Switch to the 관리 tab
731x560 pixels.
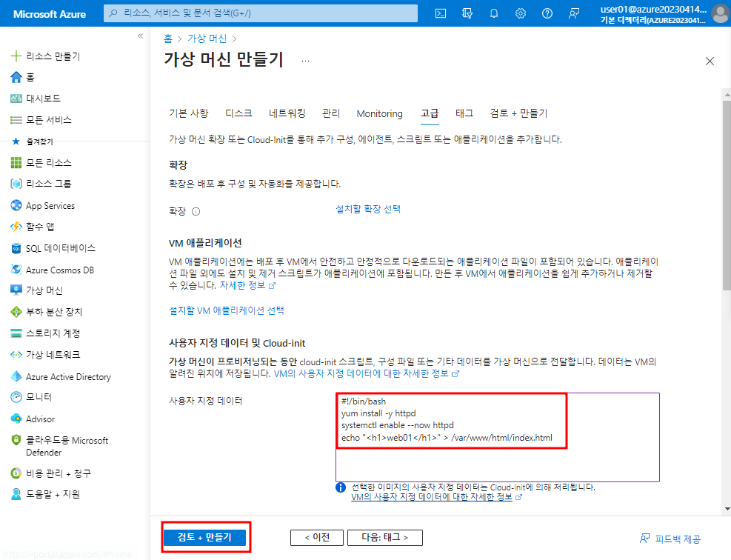coord(331,113)
